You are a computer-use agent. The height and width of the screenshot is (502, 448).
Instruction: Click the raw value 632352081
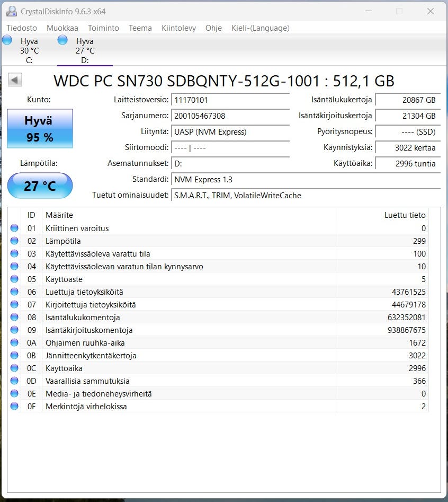pyautogui.click(x=406, y=318)
